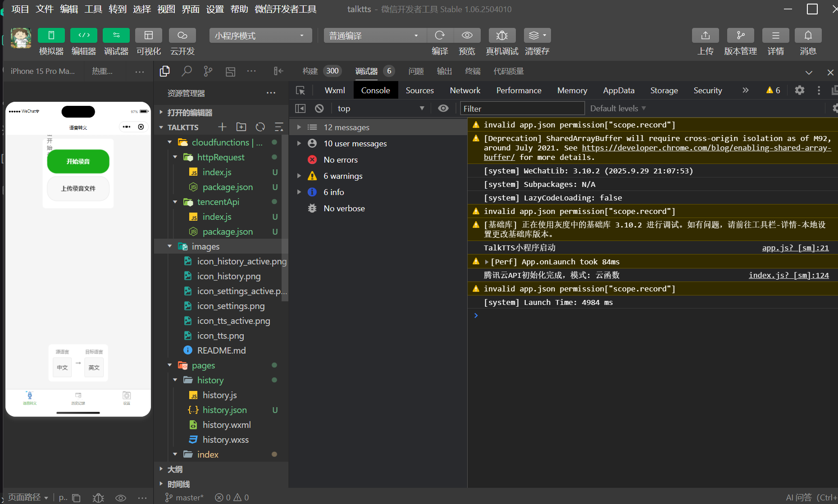Collapse all folders in TALKTTS explorer
Screen dimensions: 838x504
tap(279, 127)
